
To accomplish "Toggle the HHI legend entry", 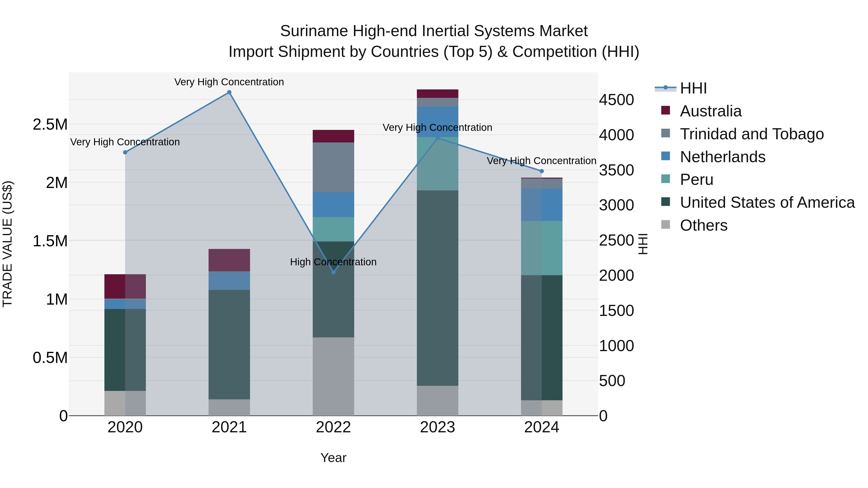I will [x=681, y=88].
